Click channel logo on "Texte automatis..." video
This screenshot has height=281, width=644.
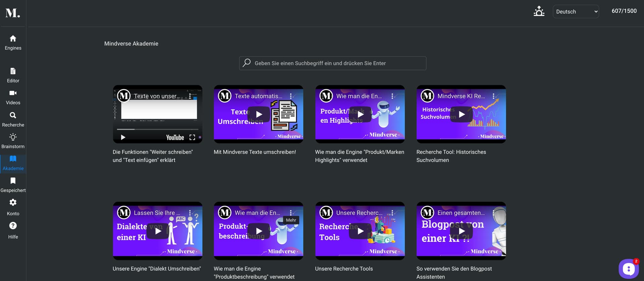(225, 96)
